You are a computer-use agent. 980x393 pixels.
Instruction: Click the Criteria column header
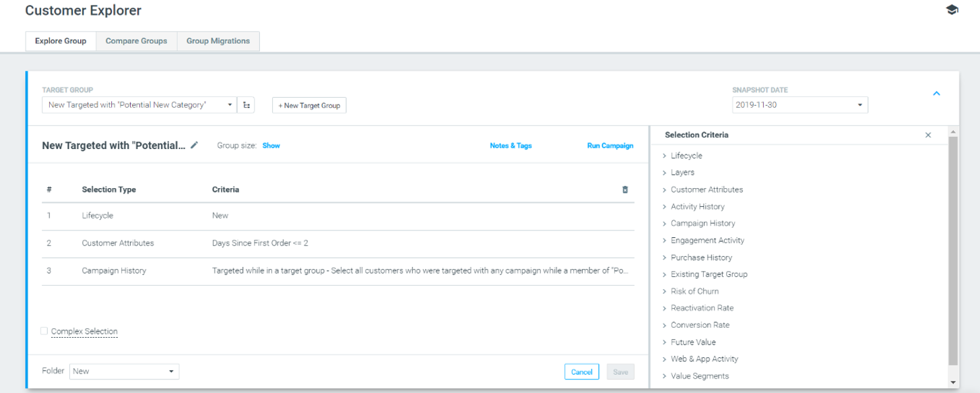click(x=226, y=189)
